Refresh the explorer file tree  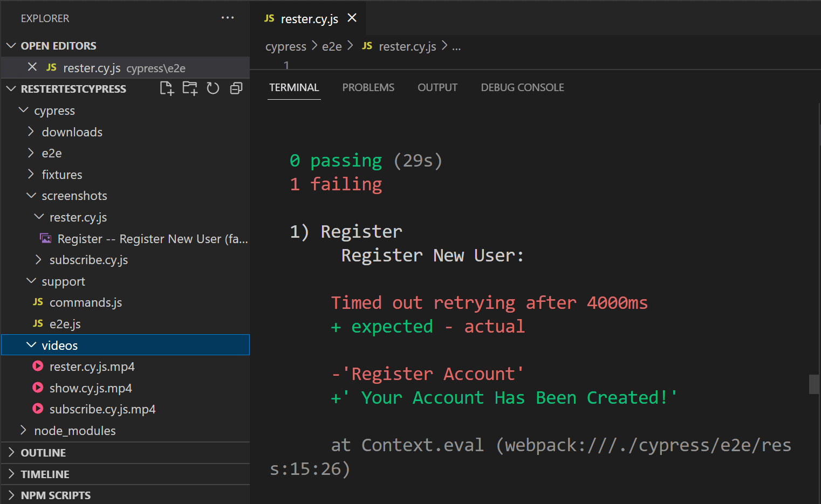pyautogui.click(x=213, y=88)
